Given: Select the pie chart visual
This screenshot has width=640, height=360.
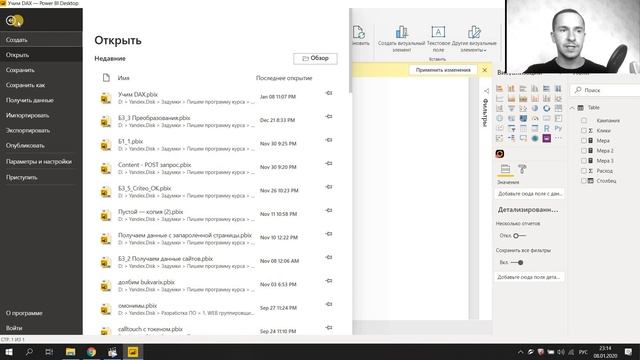Looking at the screenshot, I should [535, 108].
